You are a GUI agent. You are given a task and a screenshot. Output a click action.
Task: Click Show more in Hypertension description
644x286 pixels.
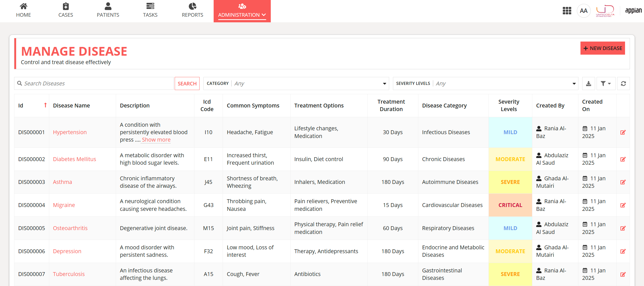pyautogui.click(x=156, y=140)
